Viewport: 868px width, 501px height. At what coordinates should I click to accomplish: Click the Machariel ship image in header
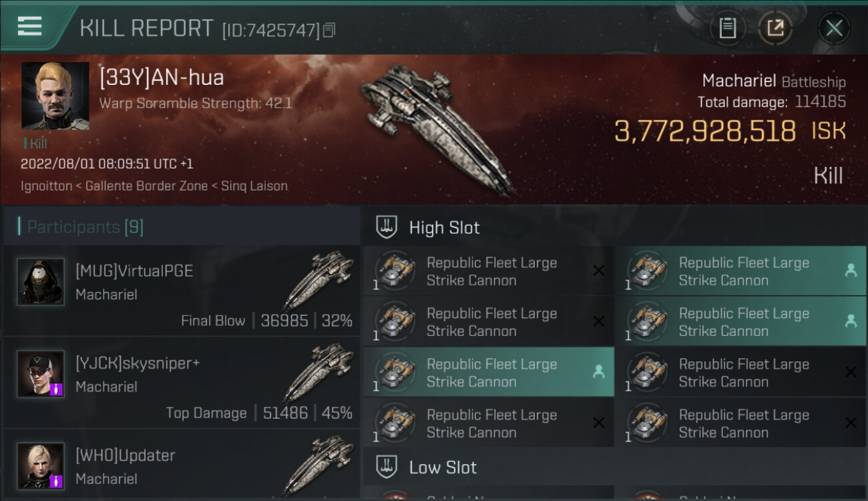tap(437, 127)
